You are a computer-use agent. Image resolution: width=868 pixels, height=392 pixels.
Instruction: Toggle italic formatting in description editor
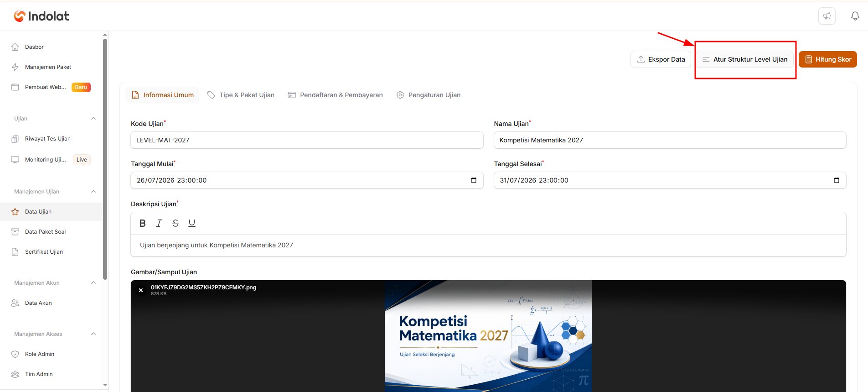[x=159, y=223]
